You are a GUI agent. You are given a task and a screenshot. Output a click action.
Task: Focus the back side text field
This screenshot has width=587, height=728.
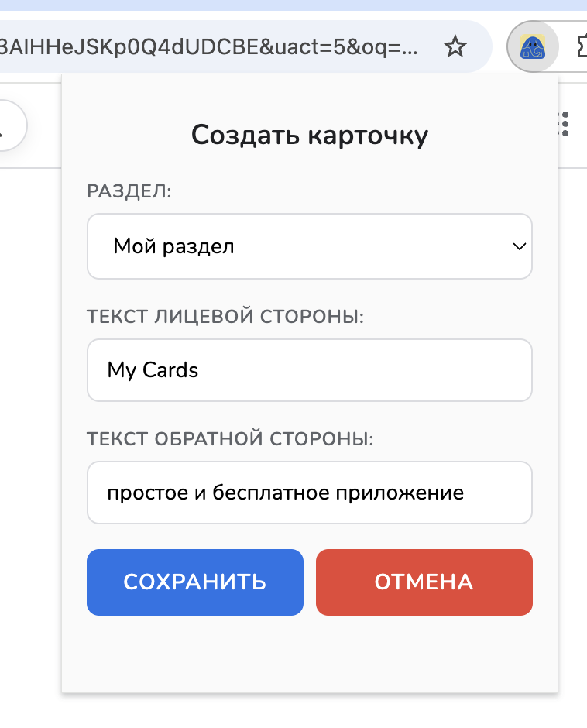tap(309, 493)
